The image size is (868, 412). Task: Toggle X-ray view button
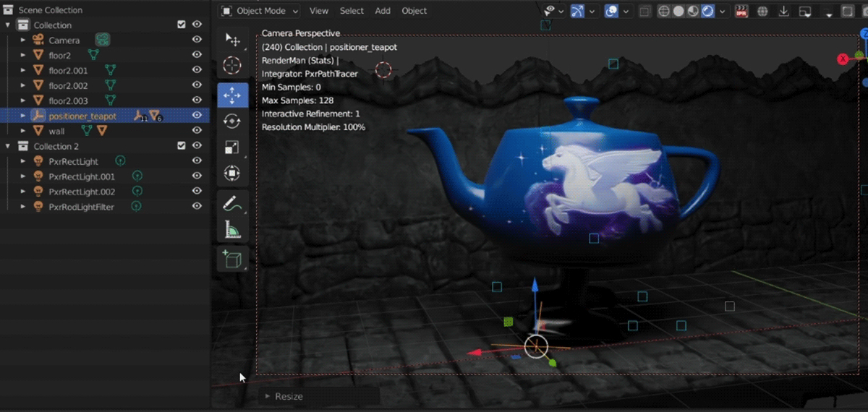coord(644,11)
